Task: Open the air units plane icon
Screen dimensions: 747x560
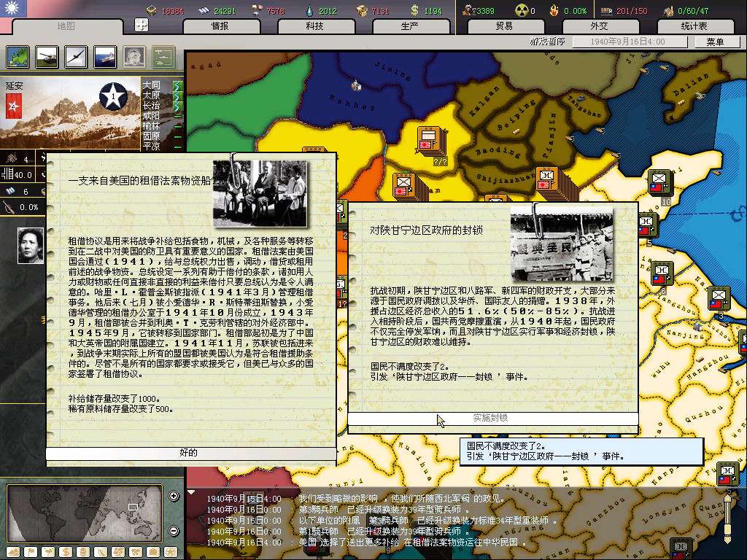Action: [x=76, y=57]
